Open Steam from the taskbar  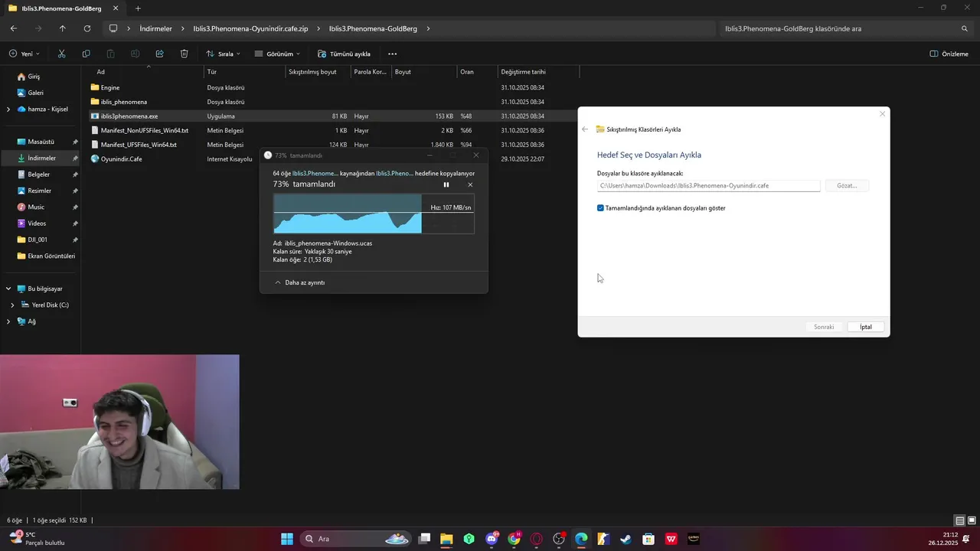pos(626,539)
